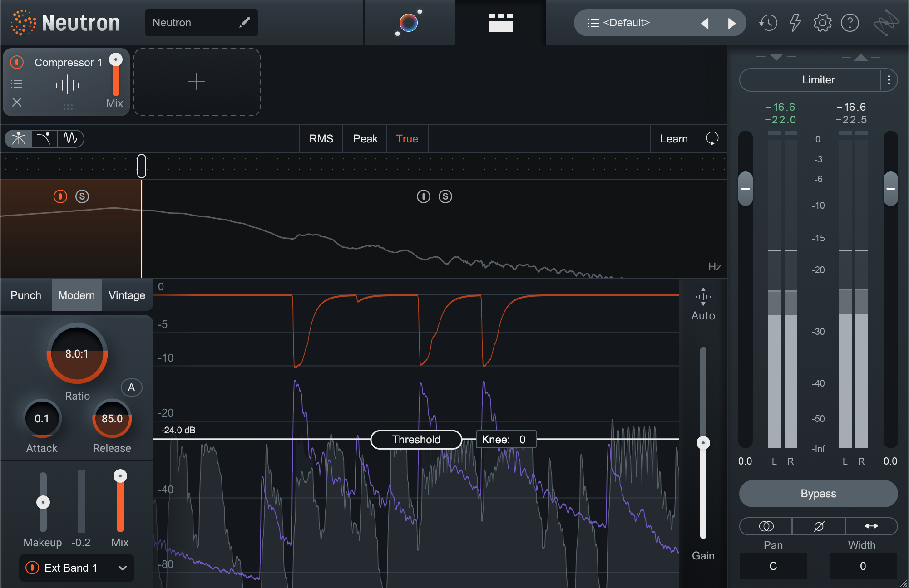Click the iZotope logo at top right
The width and height of the screenshot is (909, 588).
[886, 22]
